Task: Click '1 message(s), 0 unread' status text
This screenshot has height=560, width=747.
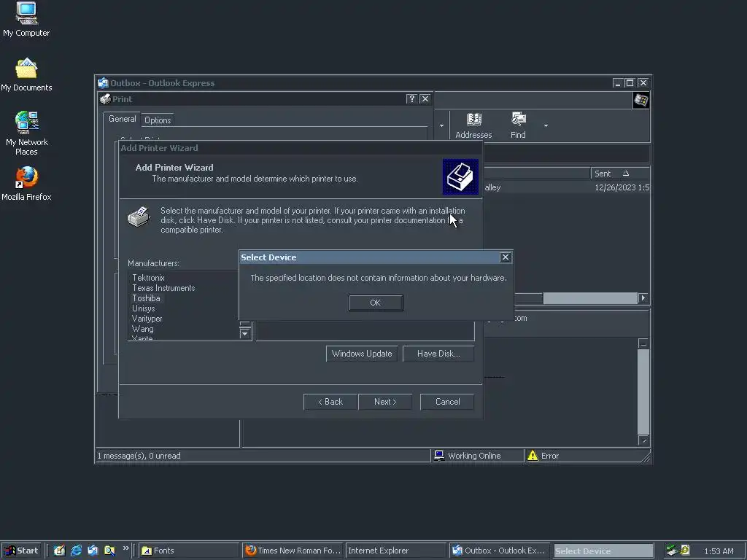Action: [139, 456]
